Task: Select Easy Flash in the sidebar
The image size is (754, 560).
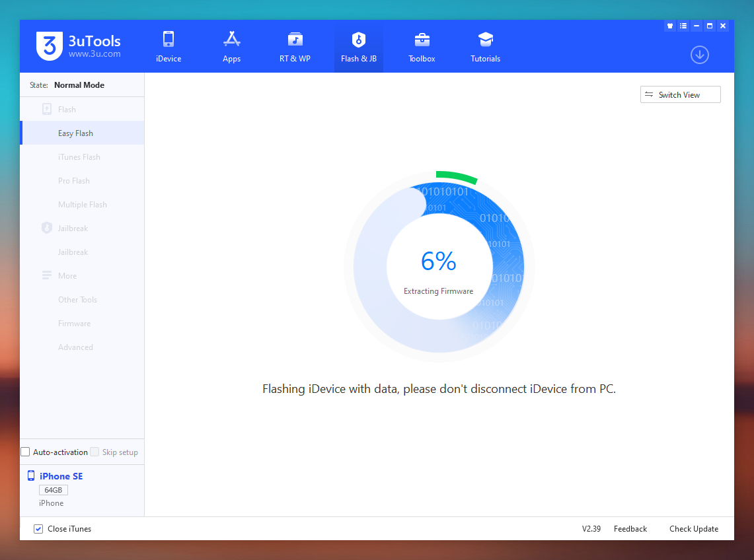Action: pyautogui.click(x=75, y=133)
